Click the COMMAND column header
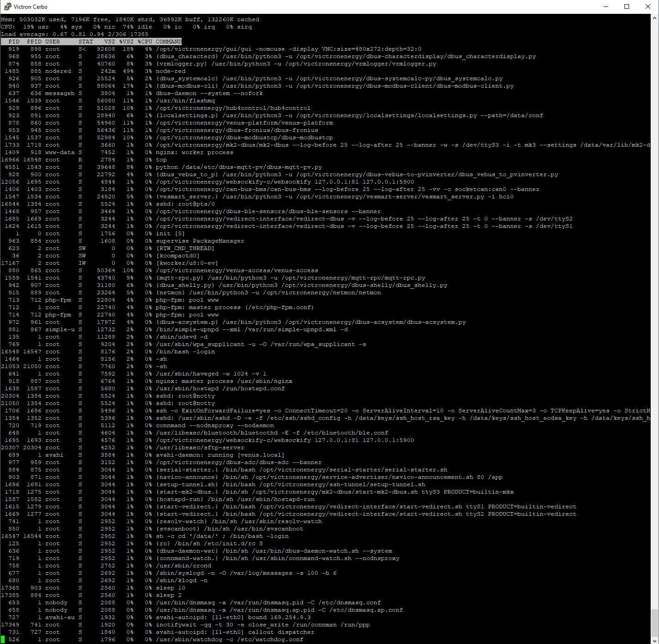Image resolution: width=659 pixels, height=644 pixels. coord(169,42)
